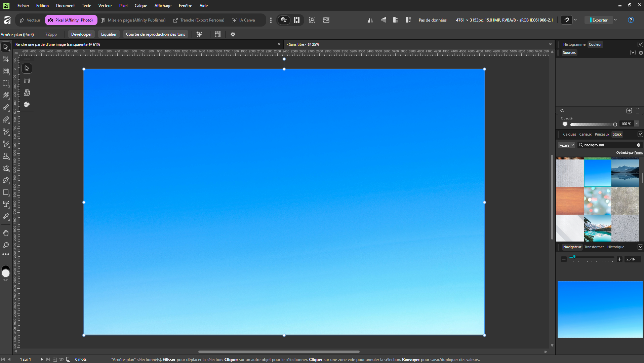
Task: Select the Zoom magnifier tool
Action: (6, 245)
